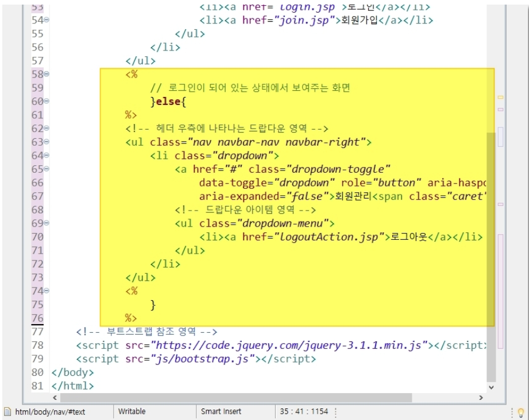This screenshot has width=529, height=420.
Task: Click line number 77 in the gutter
Action: tap(37, 332)
